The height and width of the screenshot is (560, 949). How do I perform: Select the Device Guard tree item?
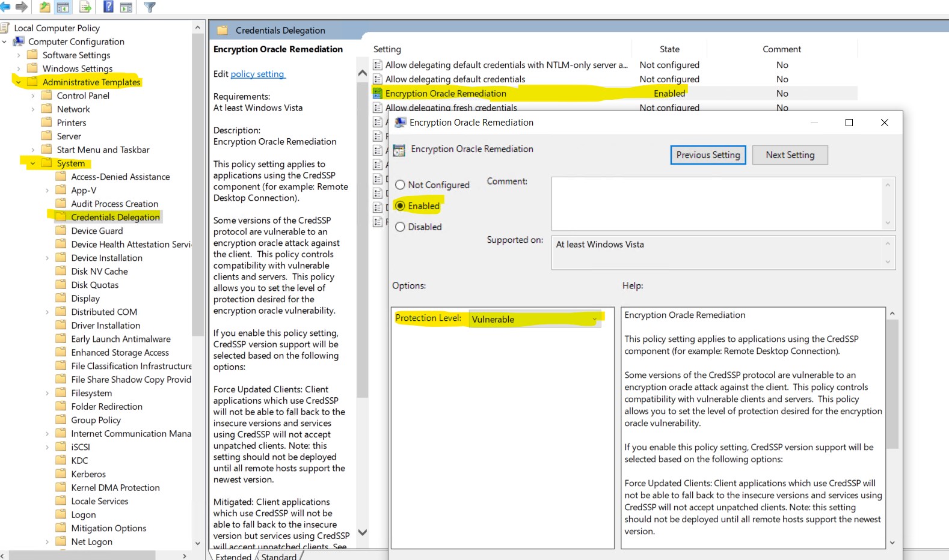click(97, 231)
